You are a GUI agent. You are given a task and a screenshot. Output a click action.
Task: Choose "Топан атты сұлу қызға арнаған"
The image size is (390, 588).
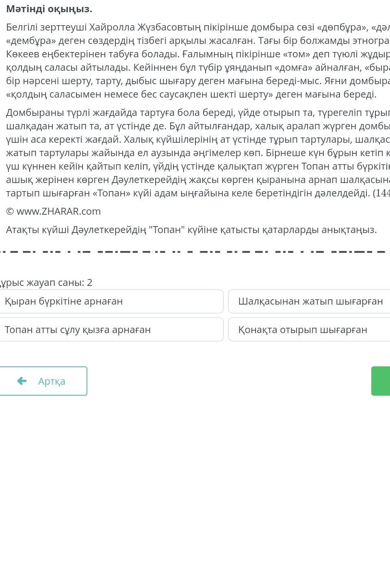click(110, 329)
